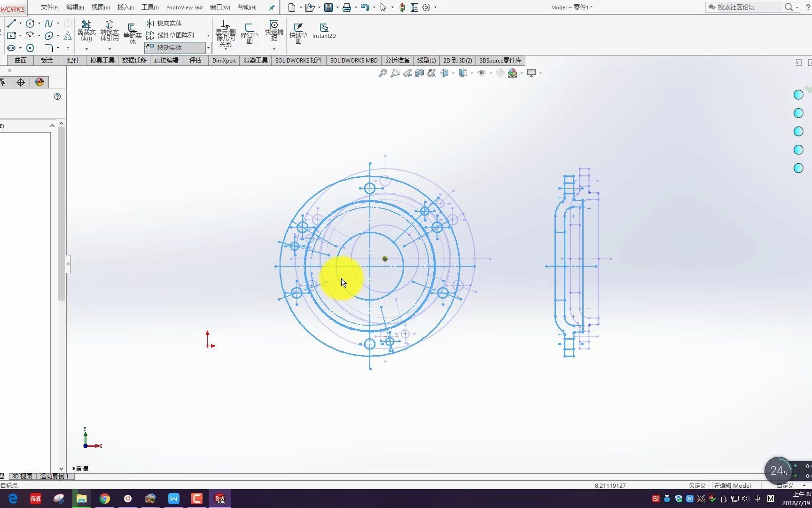This screenshot has height=508, width=812.
Task: Select the Line sketch tool
Action: point(11,23)
